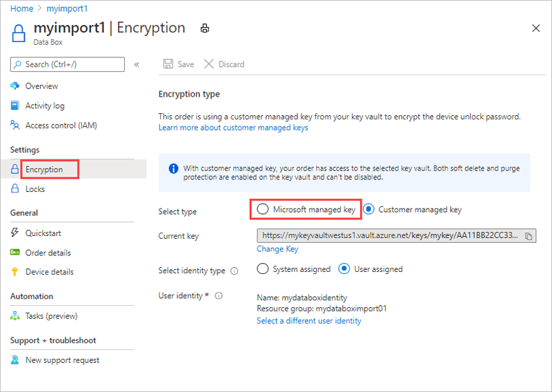Copy the current key URL
The image size is (552, 392).
click(529, 236)
